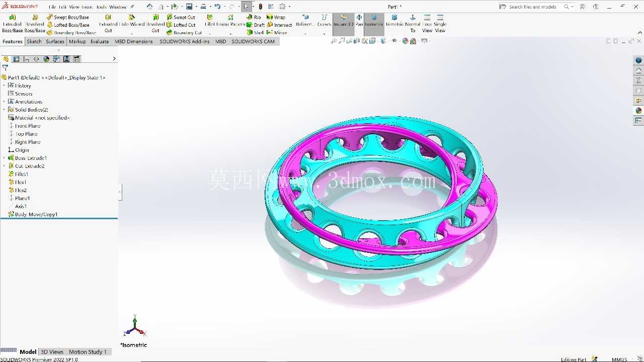Expand the History tree node
The image size is (644, 362).
(x=4, y=85)
